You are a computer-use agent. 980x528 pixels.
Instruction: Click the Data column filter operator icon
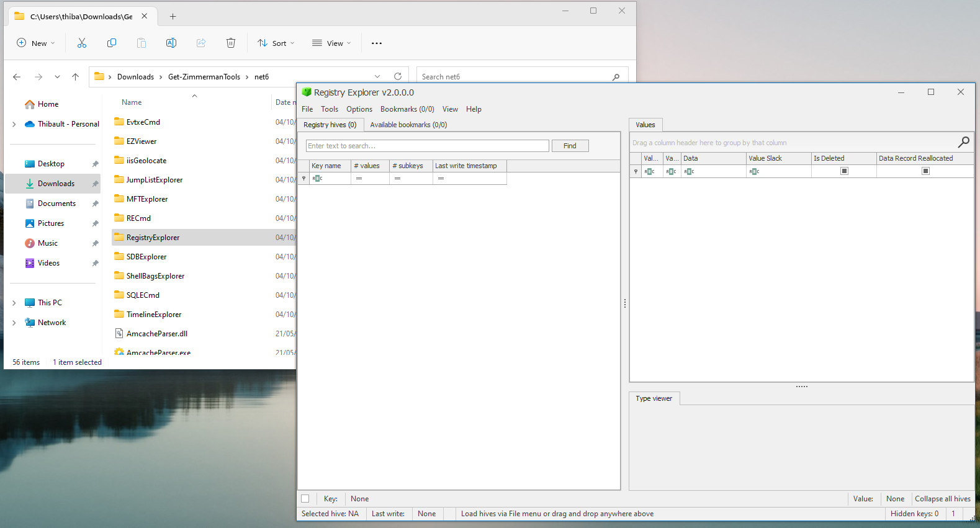(x=689, y=171)
